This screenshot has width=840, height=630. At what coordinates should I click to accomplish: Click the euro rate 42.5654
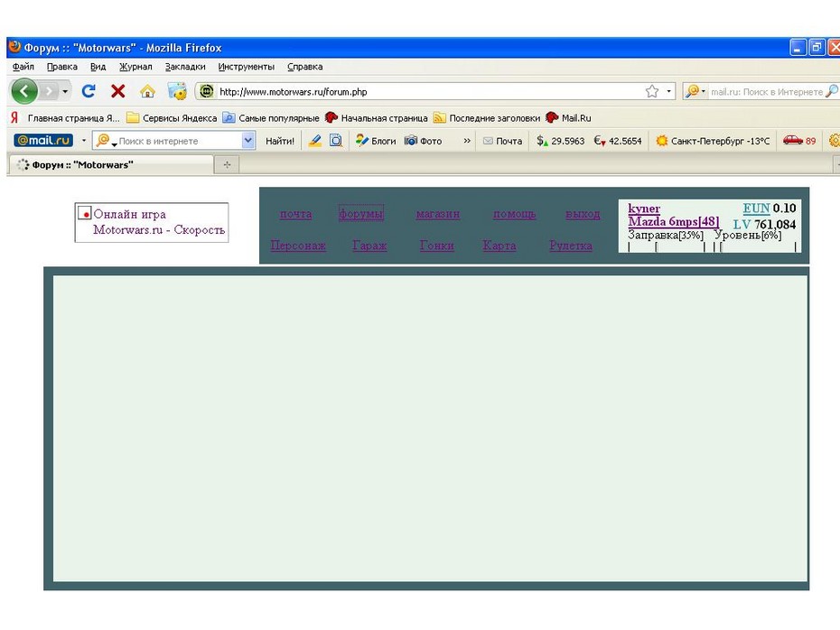[x=618, y=141]
